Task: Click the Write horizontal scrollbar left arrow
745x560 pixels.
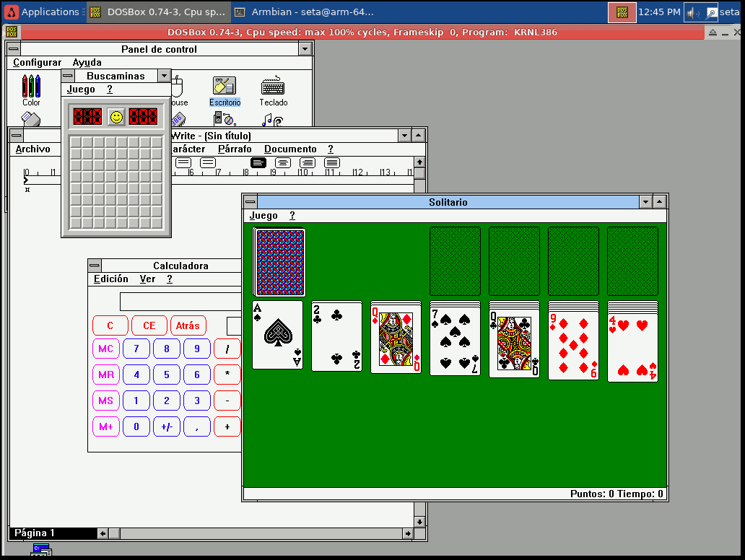Action: [x=103, y=533]
